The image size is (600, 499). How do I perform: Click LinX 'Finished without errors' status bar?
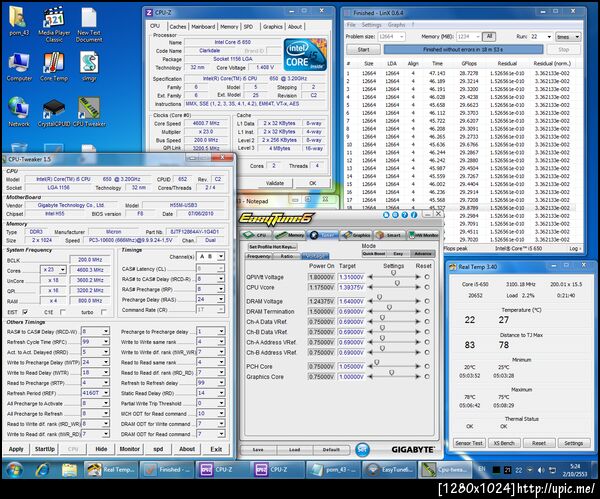pyautogui.click(x=463, y=49)
